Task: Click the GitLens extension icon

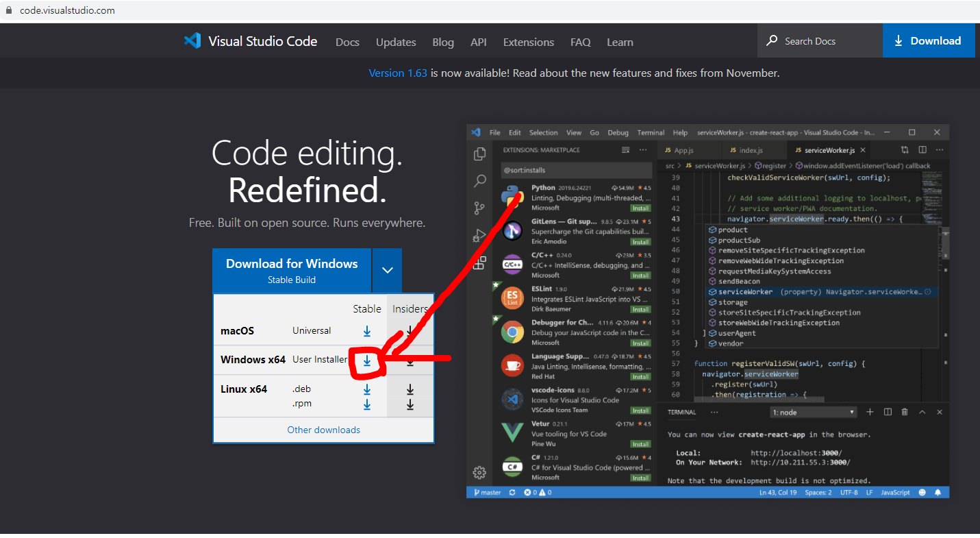Action: (x=512, y=232)
